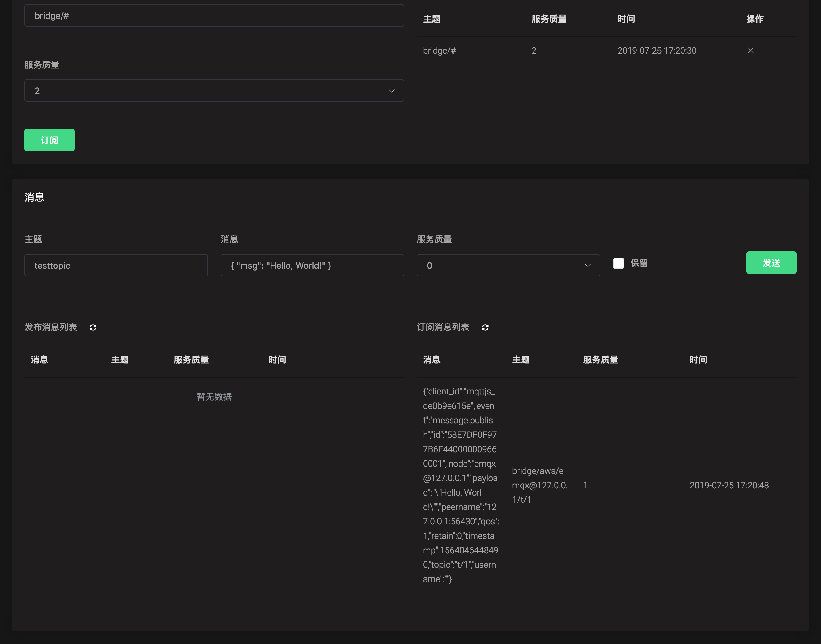
Task: Click the 发布消息列表 section title
Action: (51, 327)
